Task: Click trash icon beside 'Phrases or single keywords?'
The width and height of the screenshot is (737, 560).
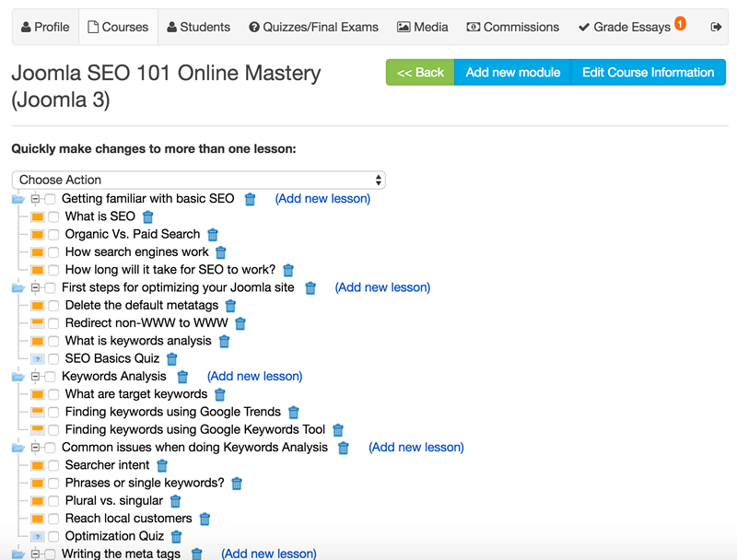Action: (237, 484)
